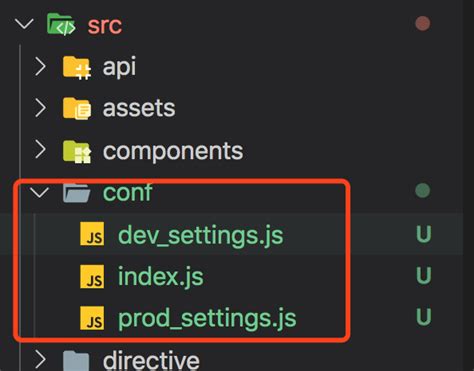
Task: Click the JS icon beside dev_settings.js
Action: click(92, 234)
